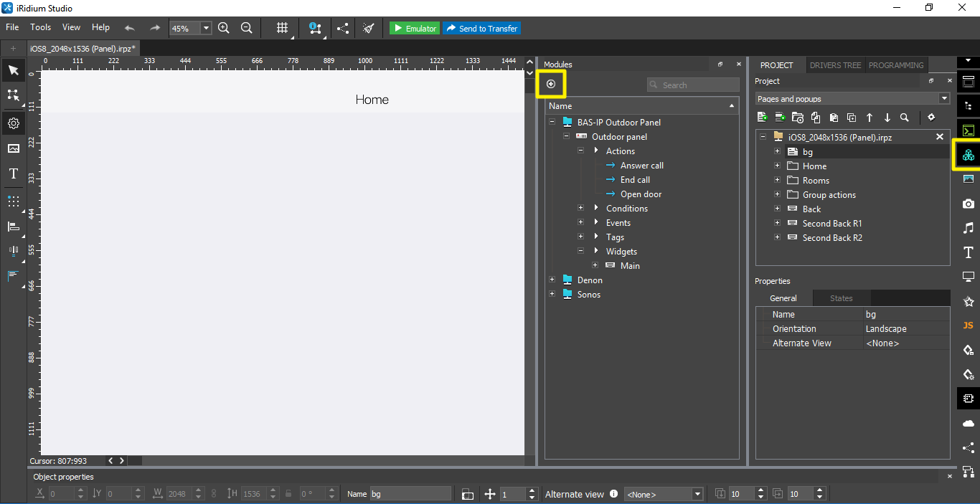Screen dimensions: 980x504
Task: Open the JS script editor in right sidebar
Action: [968, 325]
